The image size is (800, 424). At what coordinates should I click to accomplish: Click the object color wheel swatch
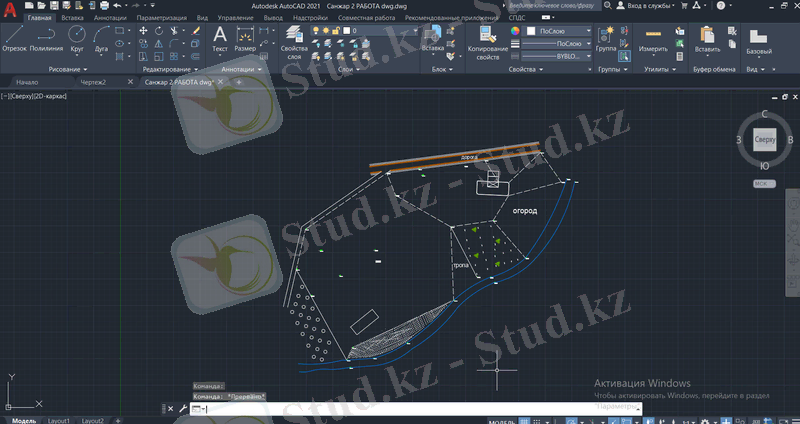point(516,31)
